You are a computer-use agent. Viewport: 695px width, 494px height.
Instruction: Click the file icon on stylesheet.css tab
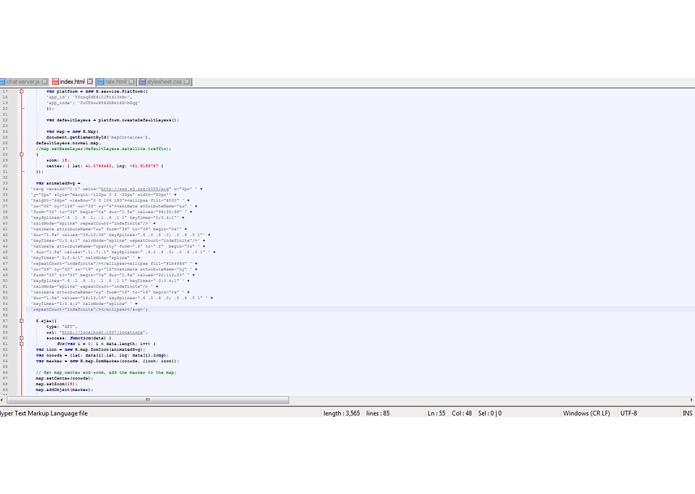click(x=142, y=82)
